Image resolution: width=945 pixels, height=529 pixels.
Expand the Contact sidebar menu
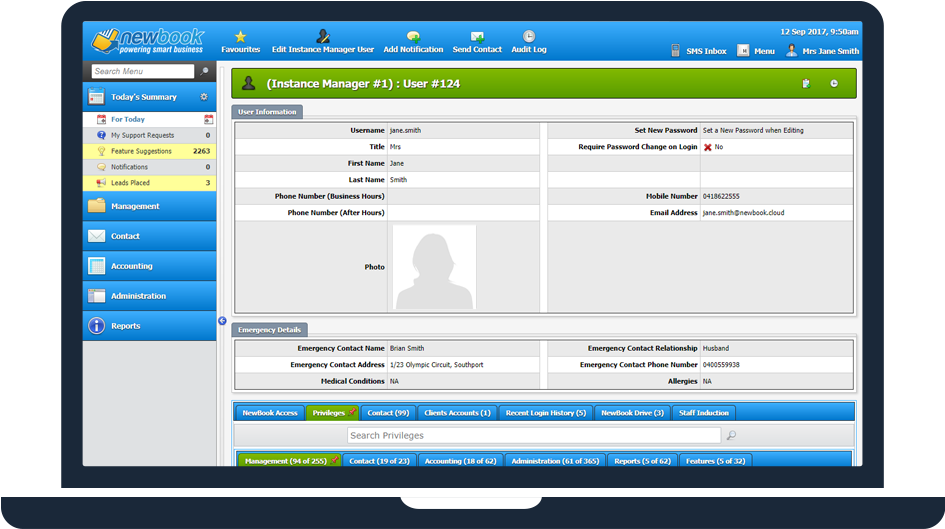click(x=149, y=236)
